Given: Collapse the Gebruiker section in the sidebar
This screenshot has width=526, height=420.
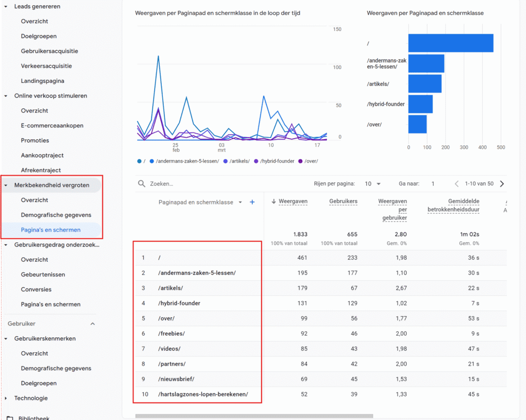Looking at the screenshot, I should [x=92, y=323].
